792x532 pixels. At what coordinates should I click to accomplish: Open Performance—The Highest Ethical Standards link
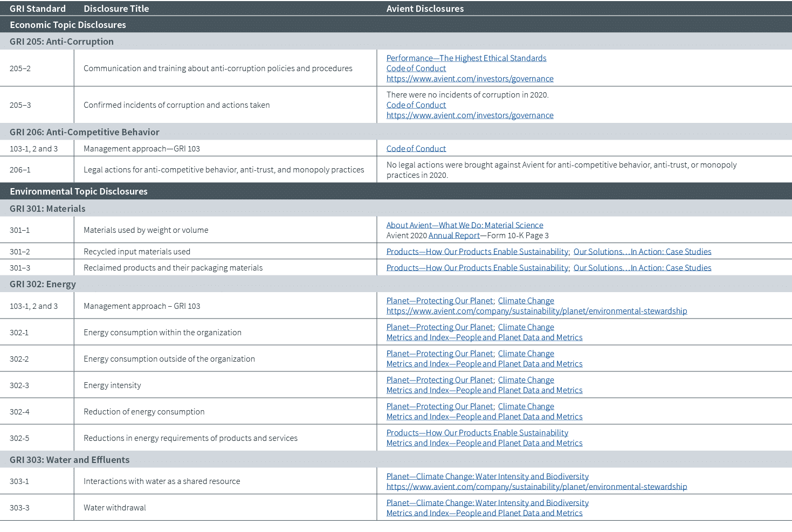click(466, 58)
